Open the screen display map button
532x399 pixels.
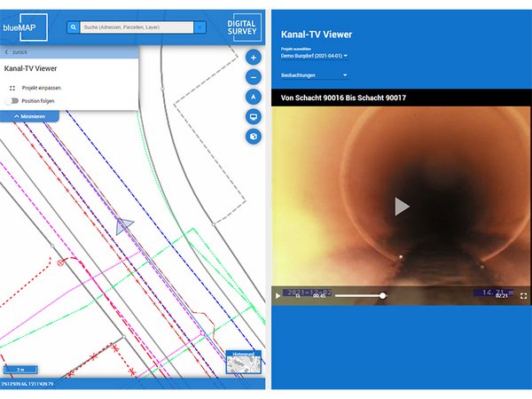254,116
